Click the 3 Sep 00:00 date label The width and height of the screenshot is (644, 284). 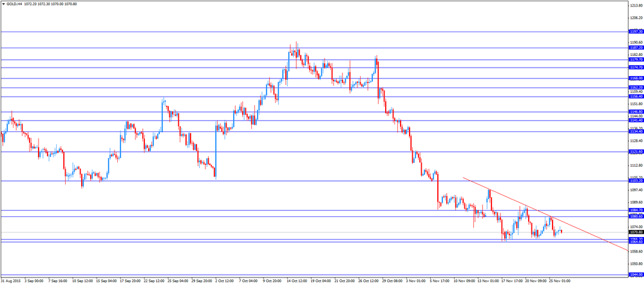[x=35, y=281]
